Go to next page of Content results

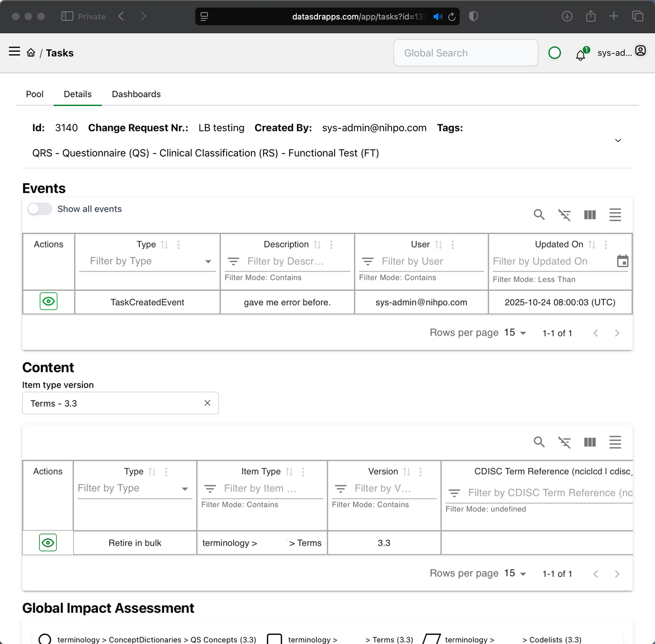click(x=617, y=573)
